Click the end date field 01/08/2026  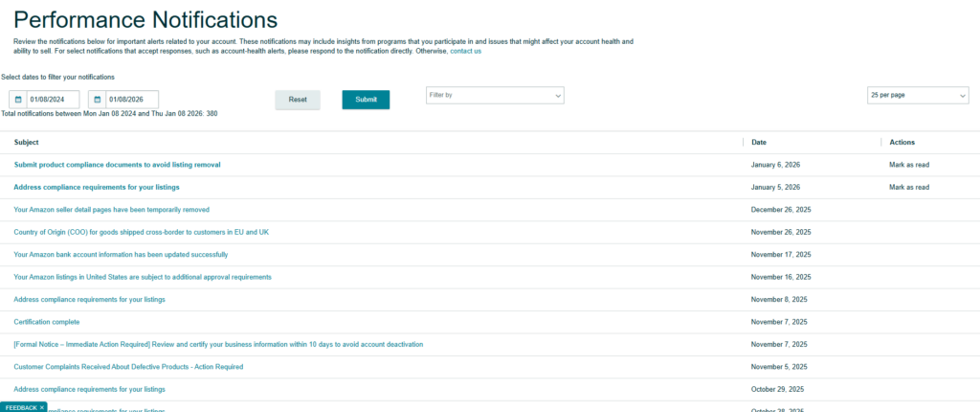point(131,100)
